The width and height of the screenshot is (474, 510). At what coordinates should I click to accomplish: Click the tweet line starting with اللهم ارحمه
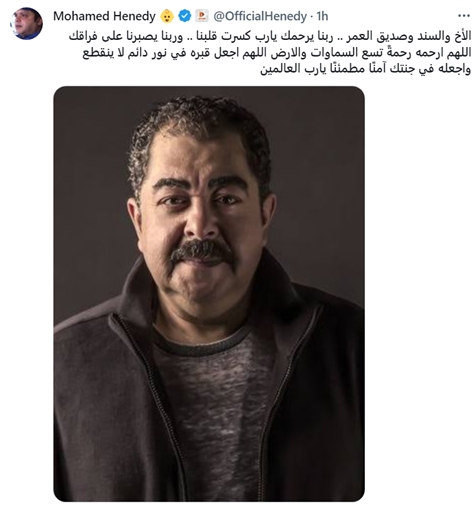[277, 53]
